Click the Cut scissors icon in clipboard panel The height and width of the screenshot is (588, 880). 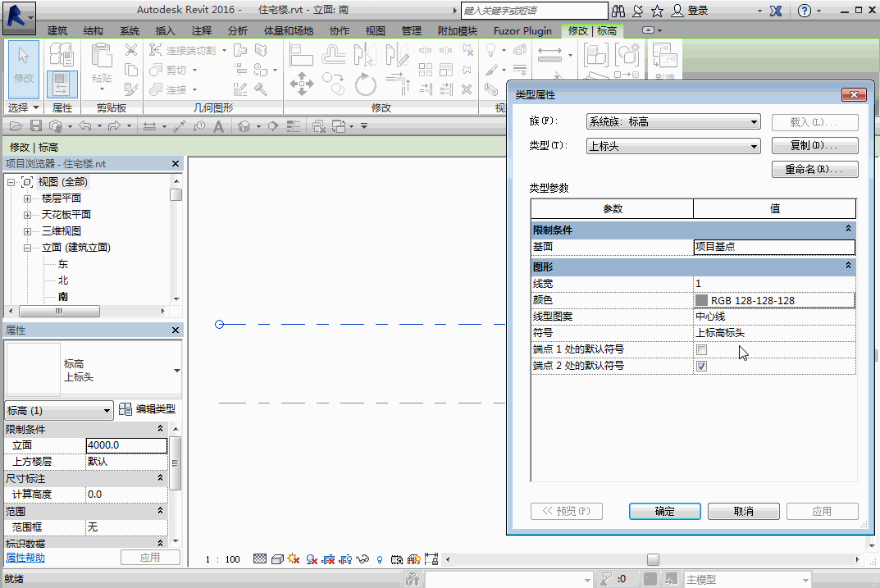coord(131,50)
